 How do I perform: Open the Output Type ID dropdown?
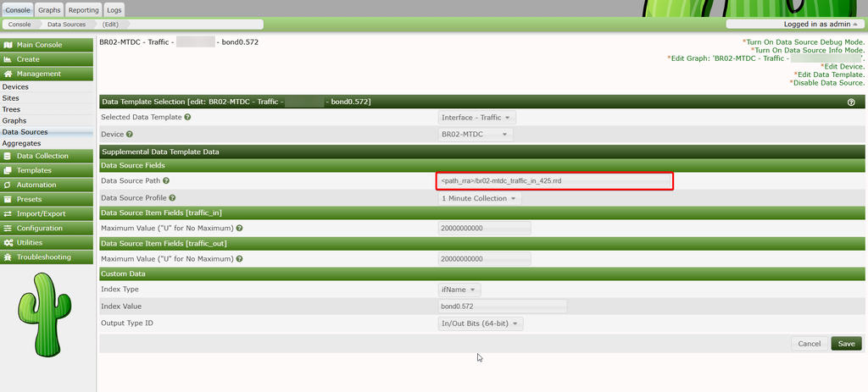[481, 324]
